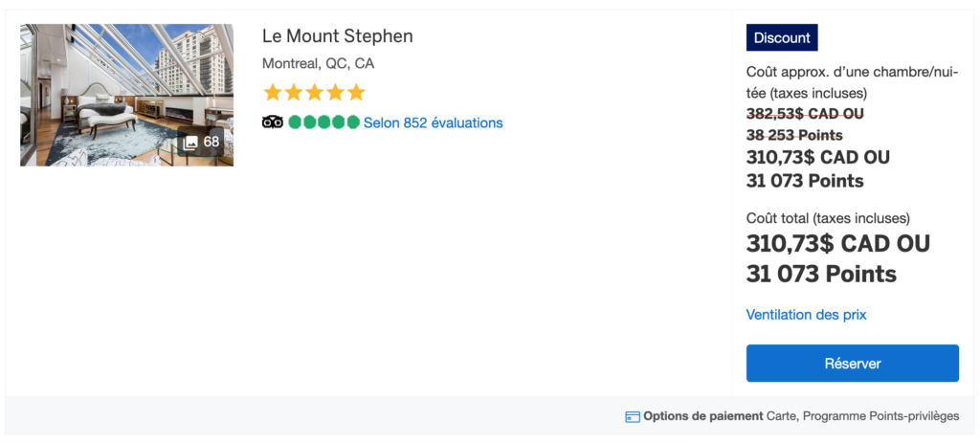Open the 'Ventilation des prix' price breakdown link
Image resolution: width=980 pixels, height=443 pixels.
click(806, 315)
